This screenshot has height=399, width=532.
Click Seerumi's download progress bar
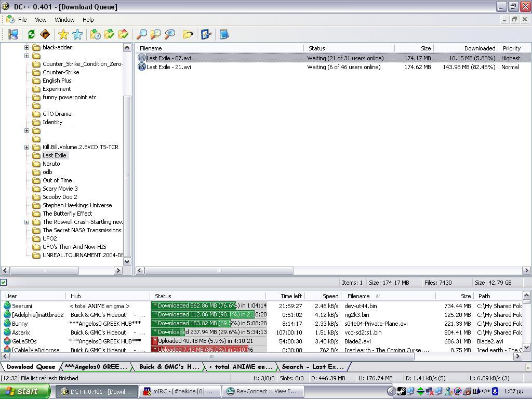pyautogui.click(x=209, y=305)
